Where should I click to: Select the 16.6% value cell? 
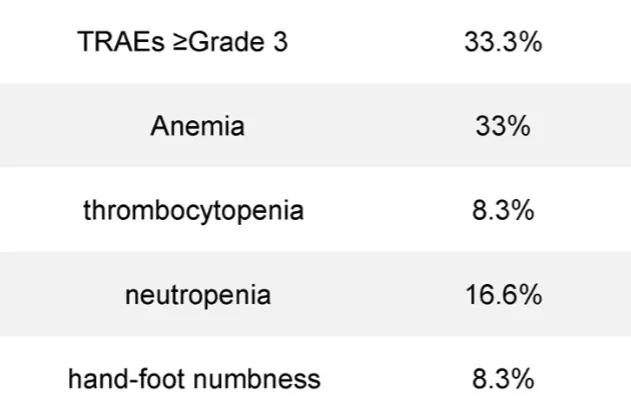coord(503,296)
